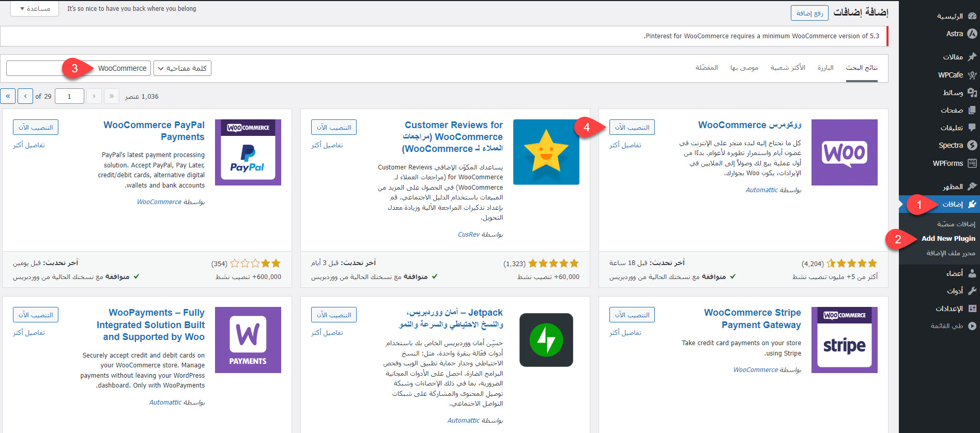
Task: Open Spectra from the admin sidebar
Action: 951,145
